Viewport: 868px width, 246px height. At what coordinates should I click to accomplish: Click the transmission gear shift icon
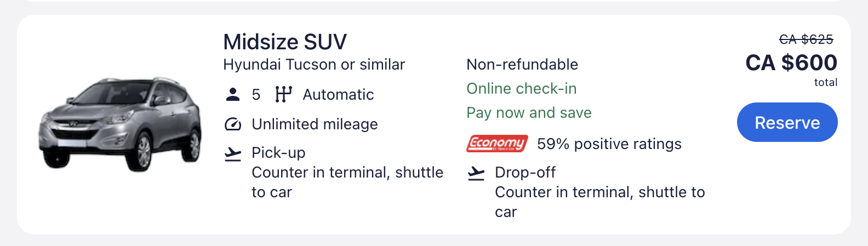pos(283,95)
